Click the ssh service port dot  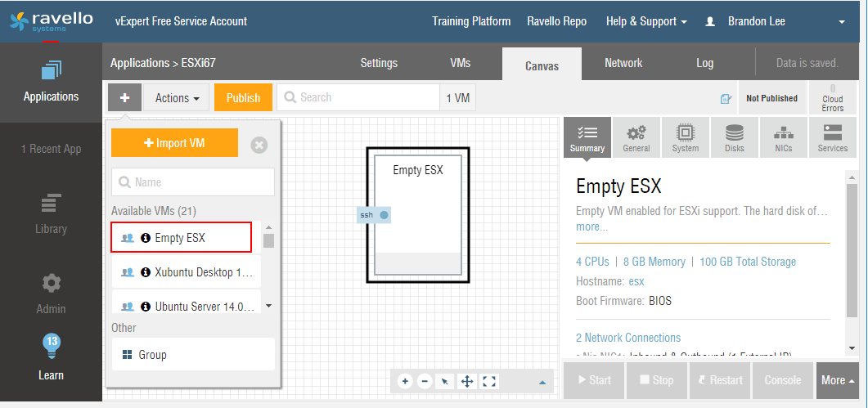click(x=385, y=215)
